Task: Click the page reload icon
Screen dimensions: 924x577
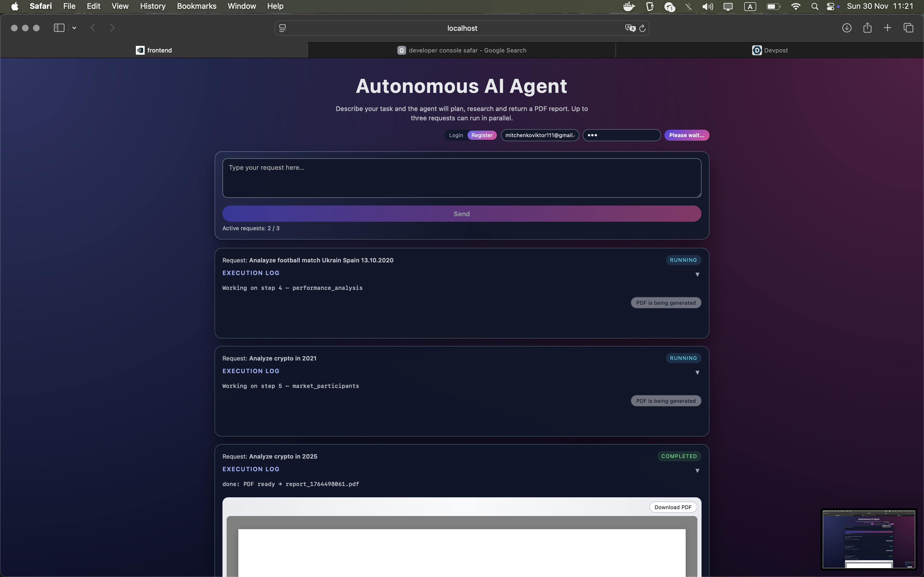Action: pos(642,28)
